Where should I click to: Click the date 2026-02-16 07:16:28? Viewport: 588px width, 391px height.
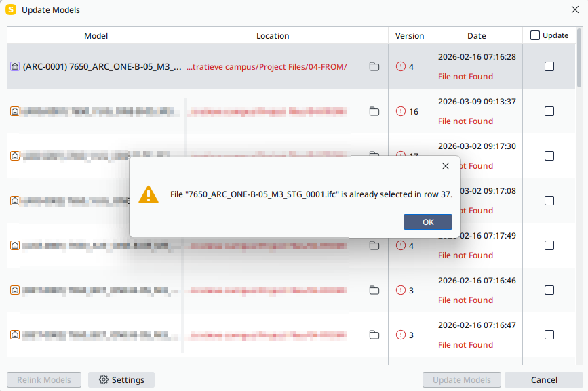click(477, 56)
